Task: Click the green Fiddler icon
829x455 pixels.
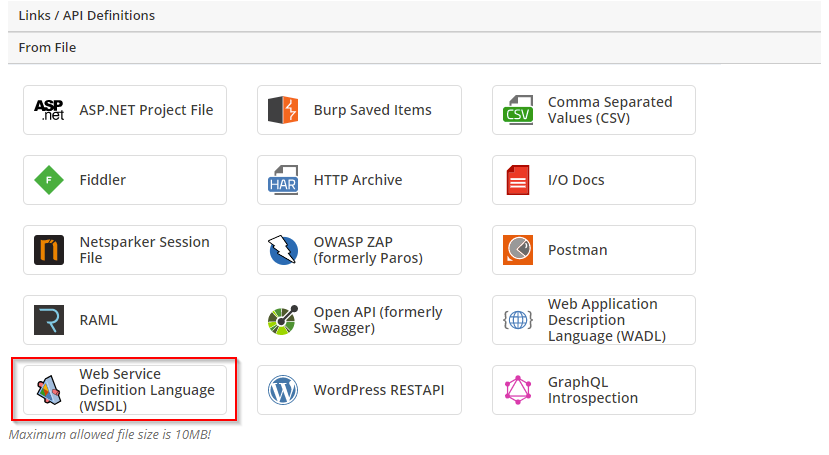Action: tap(49, 180)
